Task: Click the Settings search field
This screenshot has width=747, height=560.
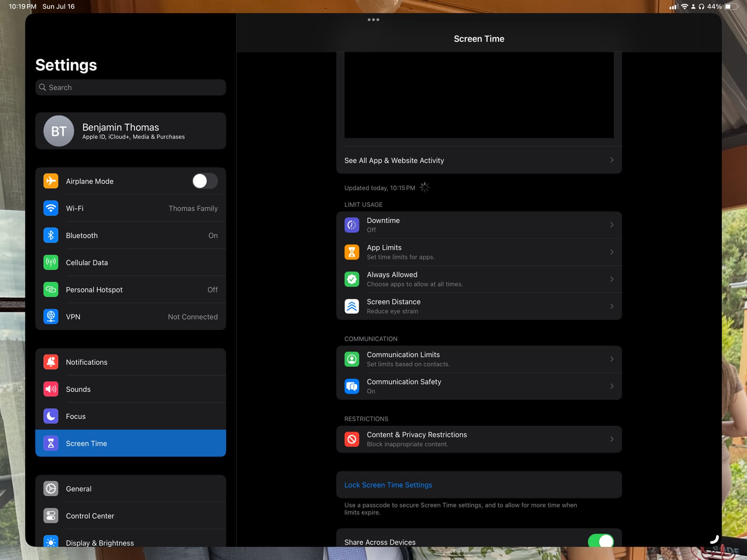Action: (x=130, y=88)
